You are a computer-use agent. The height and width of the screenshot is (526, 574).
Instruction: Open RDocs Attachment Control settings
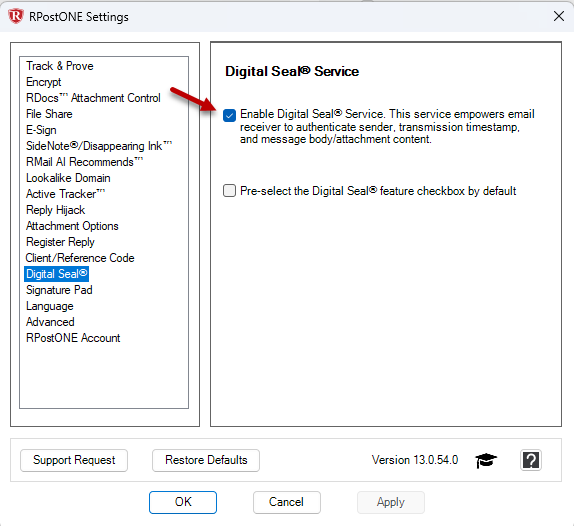(93, 98)
